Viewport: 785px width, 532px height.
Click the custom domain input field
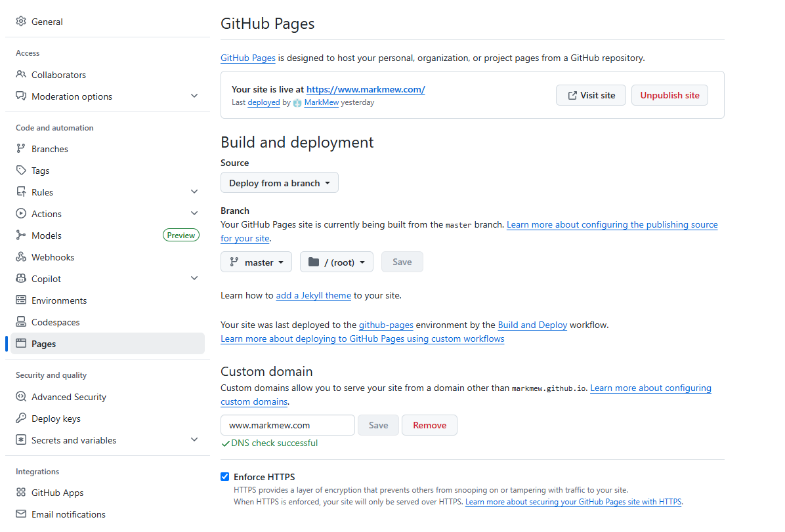(288, 425)
